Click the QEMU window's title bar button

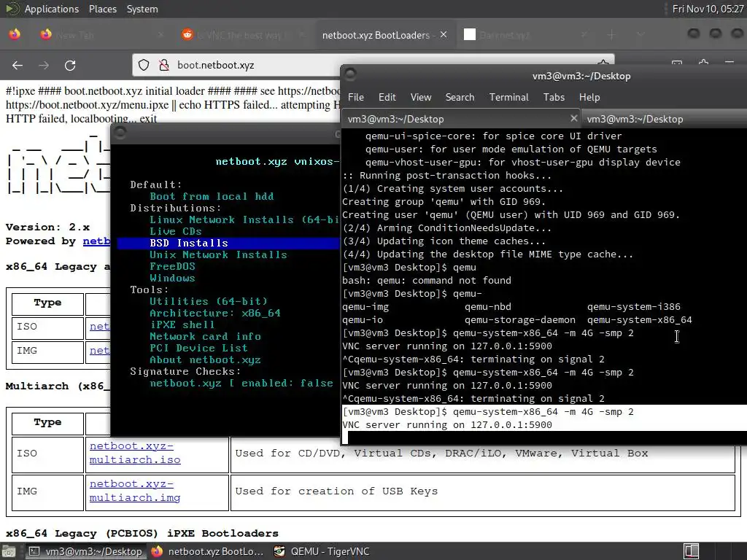(x=120, y=133)
